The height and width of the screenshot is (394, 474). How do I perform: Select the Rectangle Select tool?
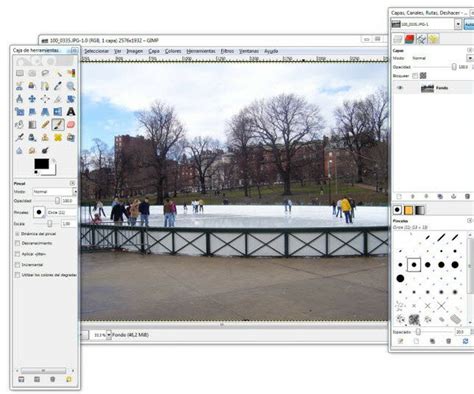20,73
